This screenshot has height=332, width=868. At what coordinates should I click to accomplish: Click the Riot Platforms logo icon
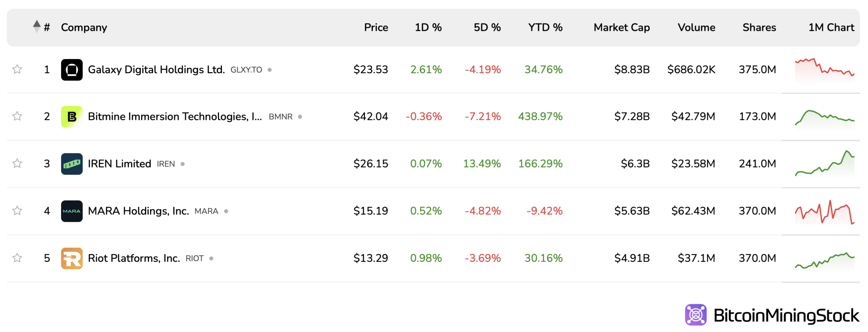tap(72, 258)
